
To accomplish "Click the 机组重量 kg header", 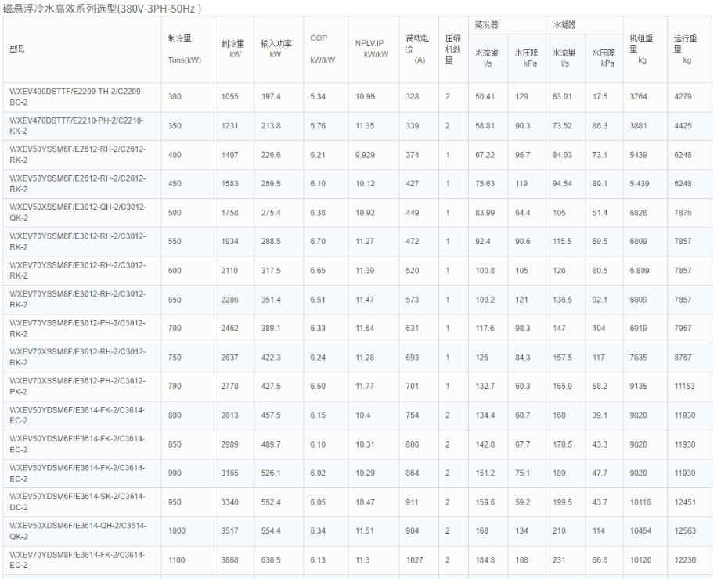I will pos(643,49).
